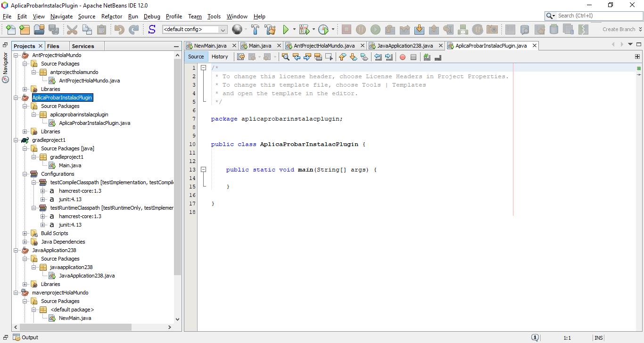Click Find Next Occurrence editor icon

click(307, 57)
